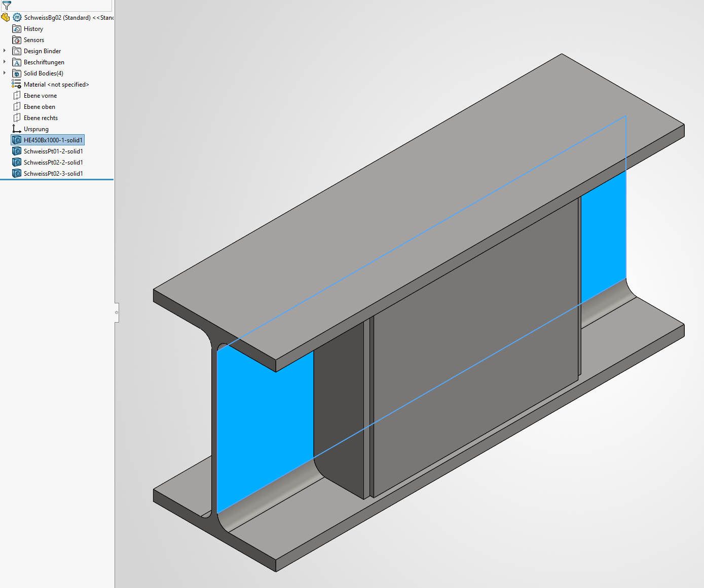
Task: Select the 'SchweissPt02-2-solid1' label
Action: coord(53,163)
